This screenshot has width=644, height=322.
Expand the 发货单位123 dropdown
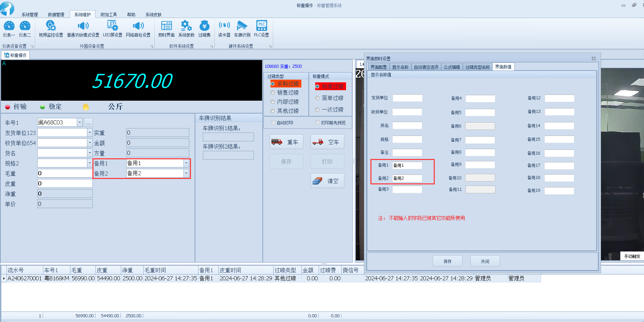click(90, 133)
